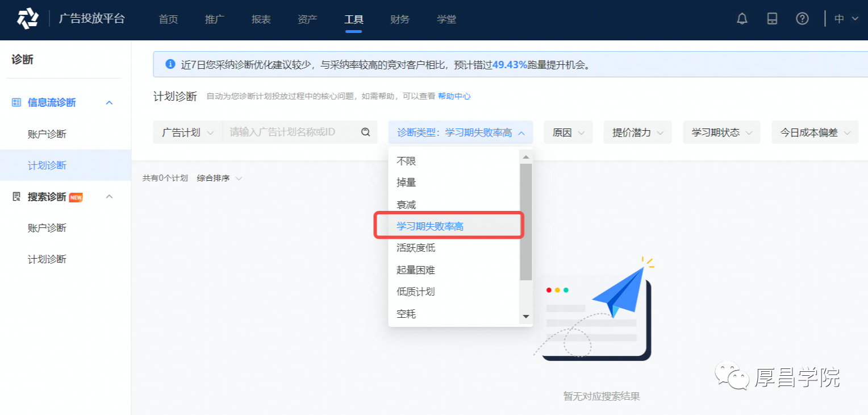Click the NEW badge beside 搜索诊断
The height and width of the screenshot is (415, 868).
[76, 197]
